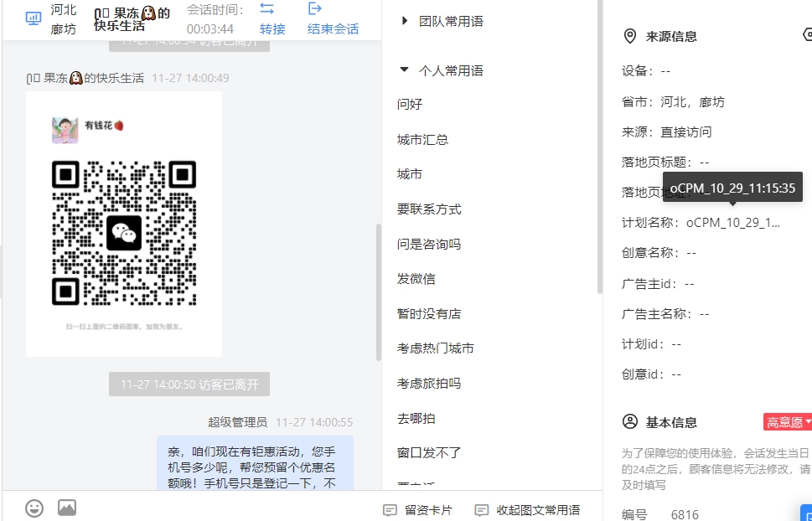Image resolution: width=812 pixels, height=521 pixels.
Task: Click the scan QR code caption text
Action: (124, 327)
